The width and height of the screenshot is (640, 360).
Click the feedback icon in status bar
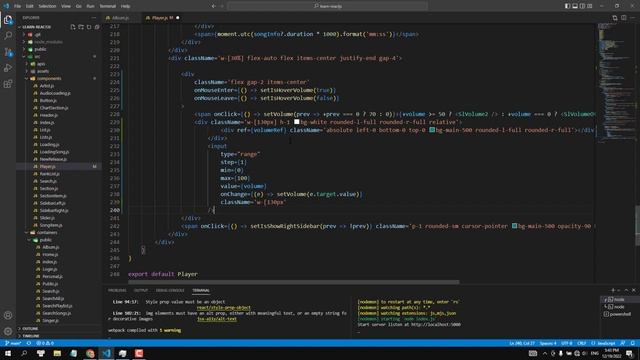click(623, 343)
